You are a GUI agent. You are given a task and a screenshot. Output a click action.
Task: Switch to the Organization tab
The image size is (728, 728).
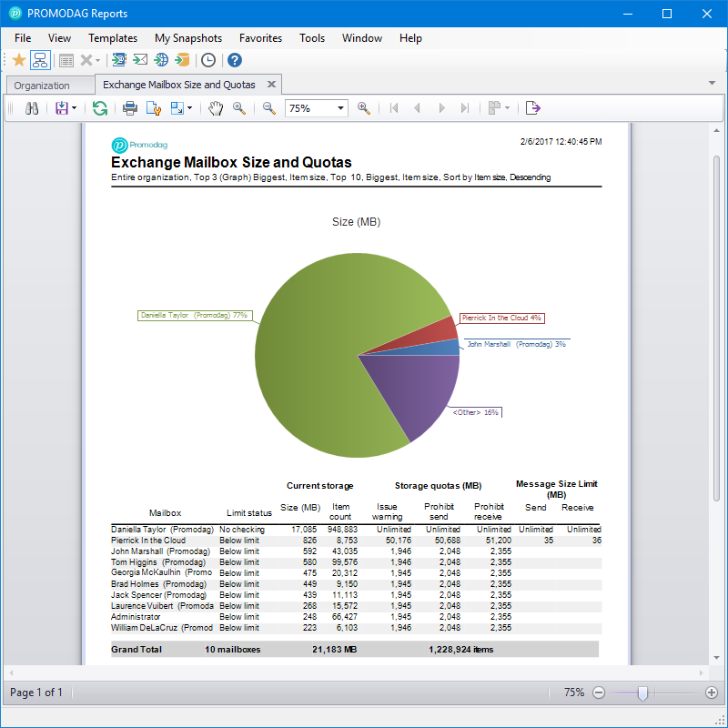click(x=49, y=86)
